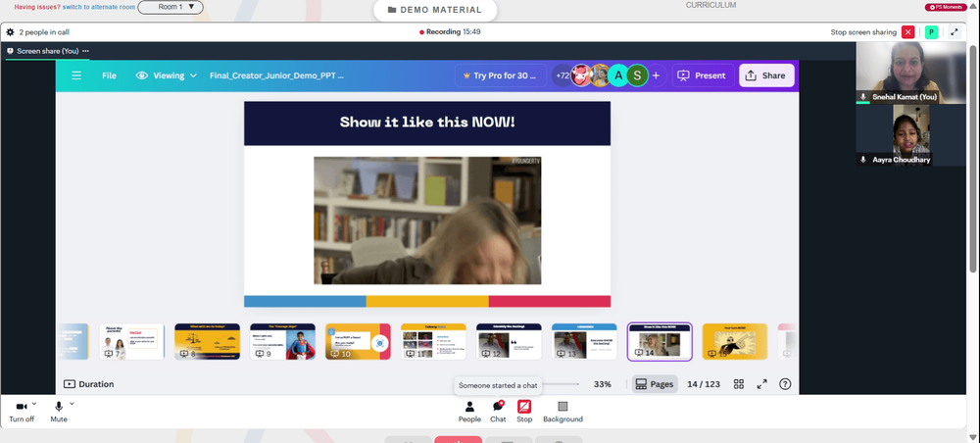Stop screen sharing with red X button

click(908, 32)
